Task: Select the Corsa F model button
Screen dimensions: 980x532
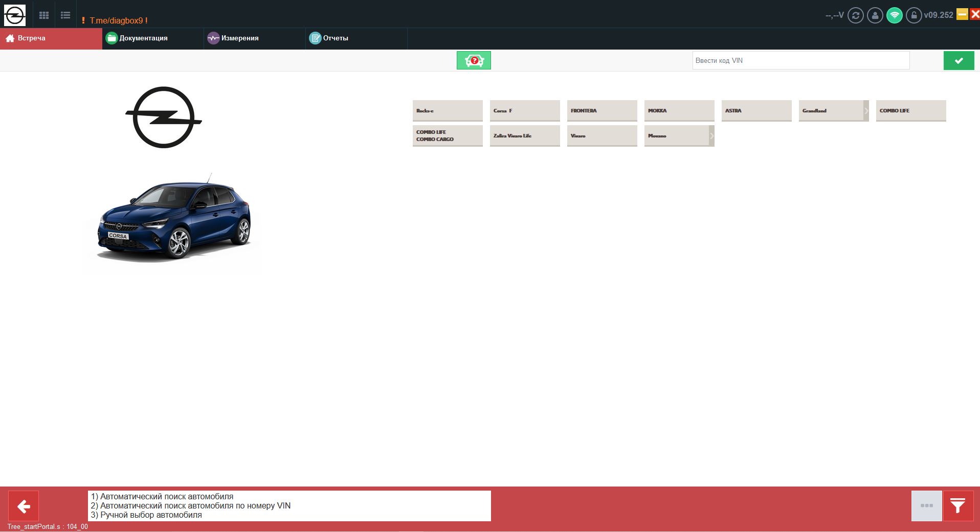Action: (x=525, y=110)
